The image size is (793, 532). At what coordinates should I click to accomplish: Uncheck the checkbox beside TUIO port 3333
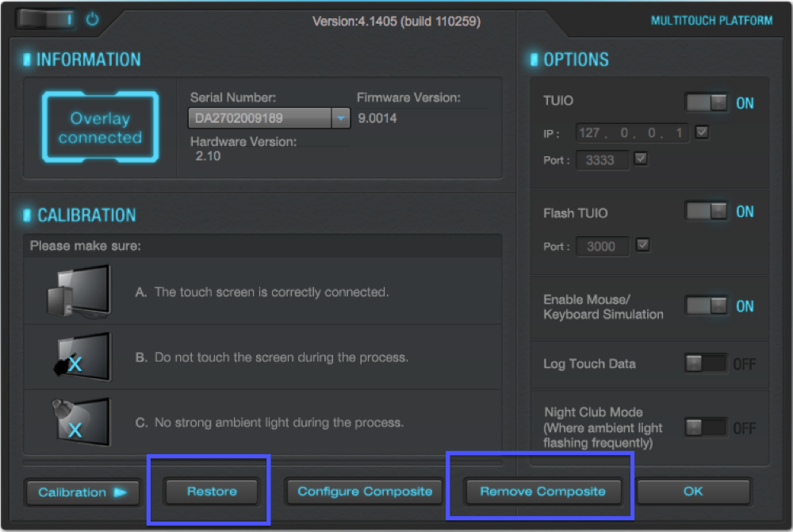coord(642,159)
